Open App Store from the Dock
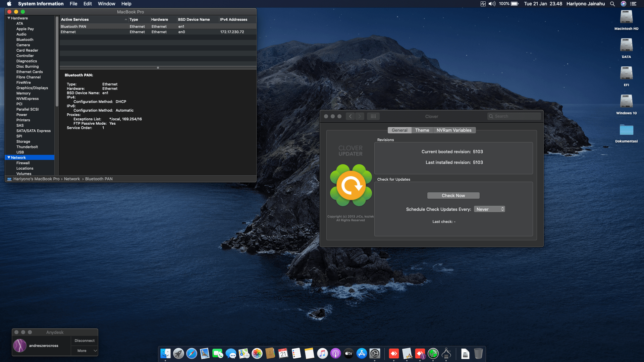 tap(362, 353)
